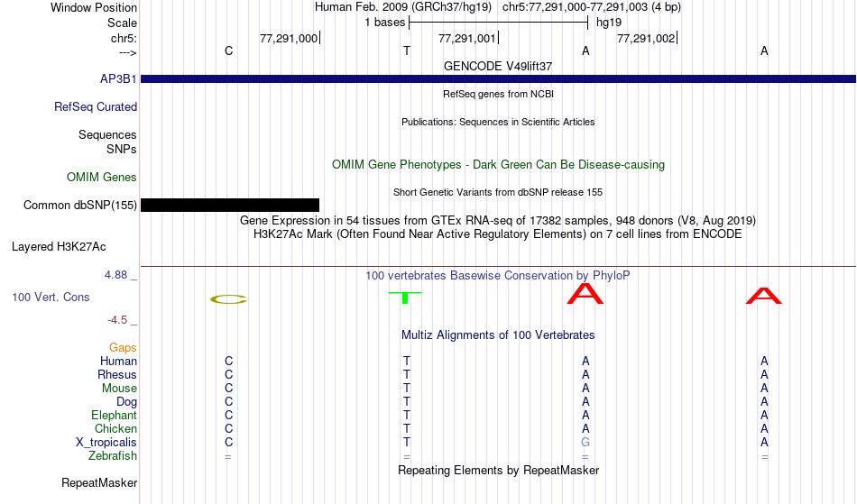This screenshot has width=857, height=504.
Task: Click the GTEx Gene Expression title
Action: tap(498, 221)
